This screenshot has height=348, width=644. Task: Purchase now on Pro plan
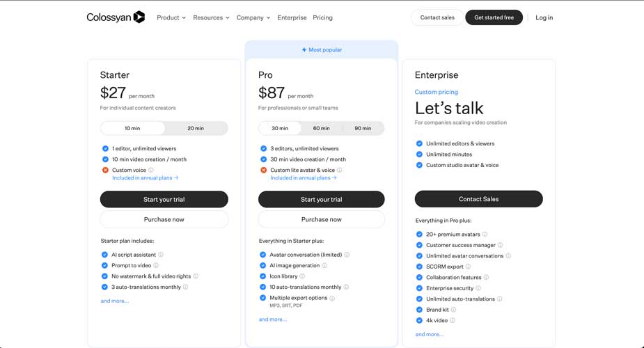[321, 219]
